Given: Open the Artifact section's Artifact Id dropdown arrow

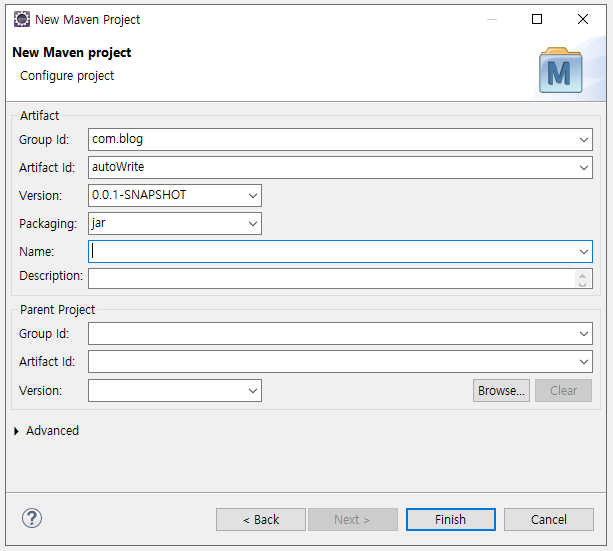Looking at the screenshot, I should tap(584, 168).
